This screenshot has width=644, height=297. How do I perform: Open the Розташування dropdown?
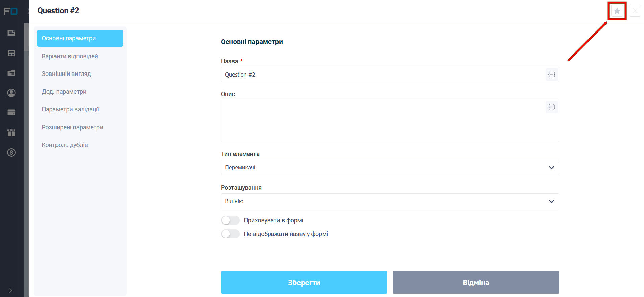(390, 201)
